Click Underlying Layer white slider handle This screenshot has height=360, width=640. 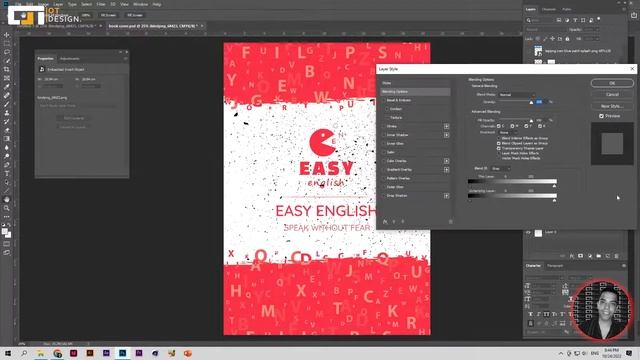(554, 200)
